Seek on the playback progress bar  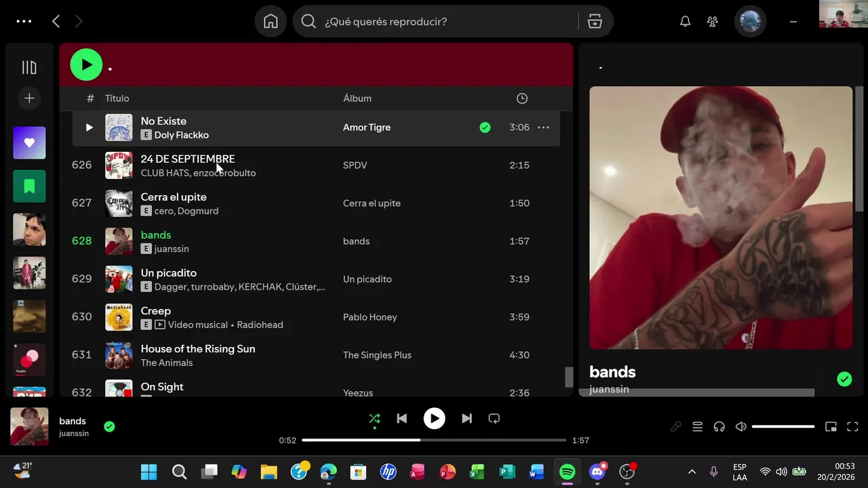434,441
